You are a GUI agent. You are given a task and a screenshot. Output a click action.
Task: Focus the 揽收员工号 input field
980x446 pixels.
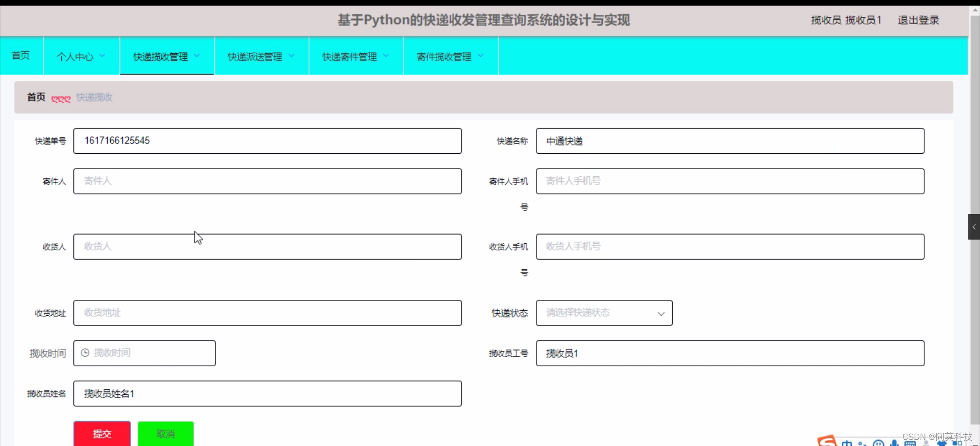click(730, 353)
